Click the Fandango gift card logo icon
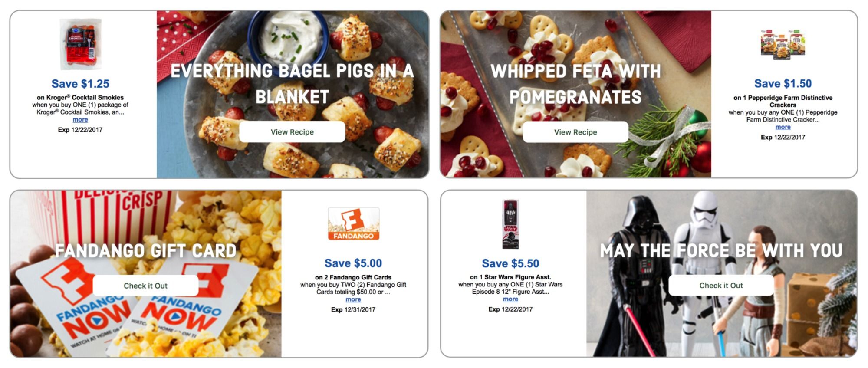 coord(353,223)
